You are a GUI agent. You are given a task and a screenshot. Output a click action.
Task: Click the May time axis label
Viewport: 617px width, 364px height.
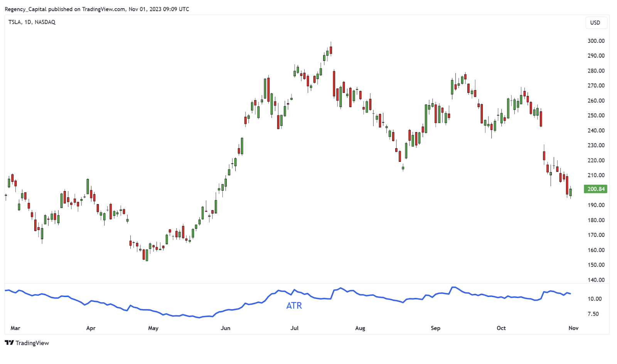(153, 328)
